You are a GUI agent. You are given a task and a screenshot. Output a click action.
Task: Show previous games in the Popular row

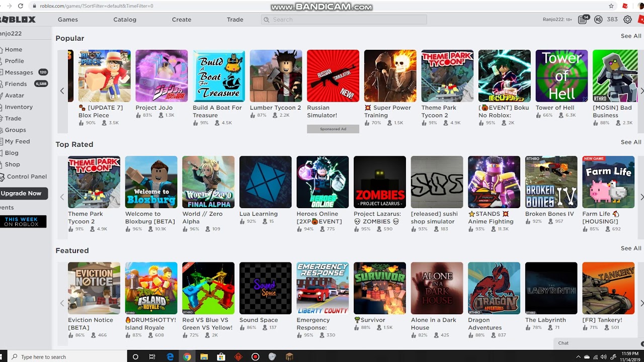tap(62, 91)
